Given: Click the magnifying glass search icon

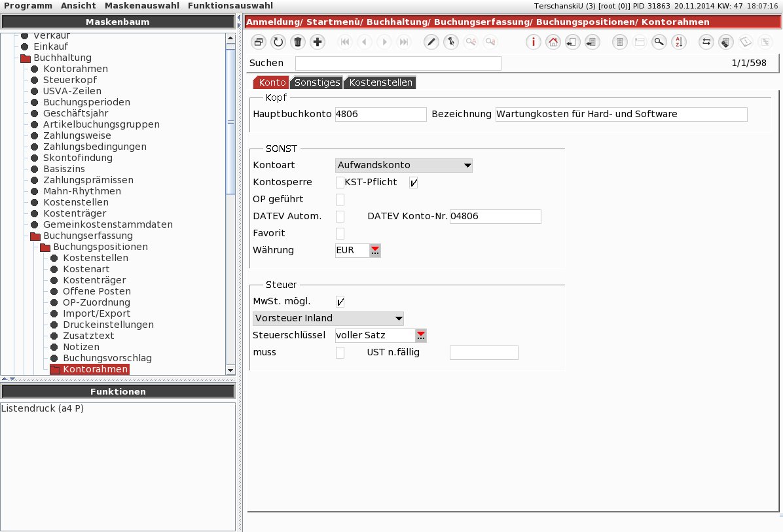Looking at the screenshot, I should [659, 42].
